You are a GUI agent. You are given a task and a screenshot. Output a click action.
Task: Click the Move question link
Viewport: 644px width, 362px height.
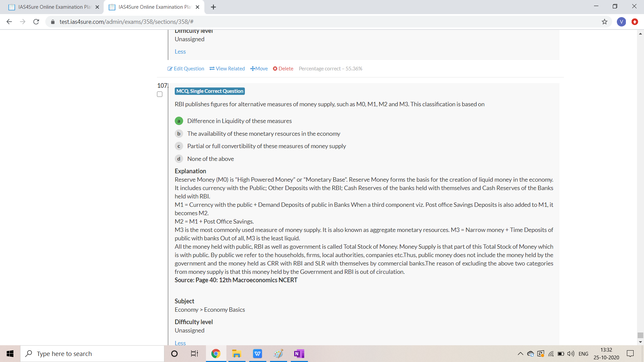tap(259, 68)
